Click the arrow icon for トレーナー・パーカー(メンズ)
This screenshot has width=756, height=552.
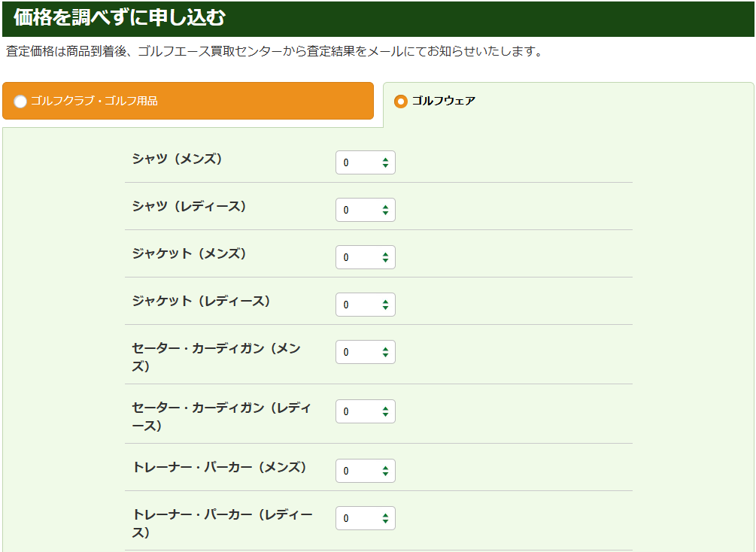click(x=385, y=471)
